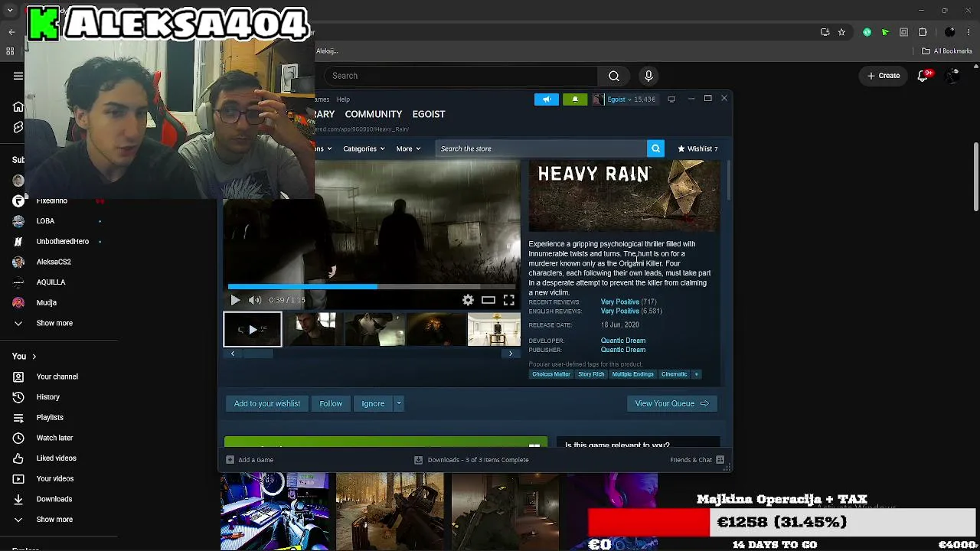Open the YouTube account avatar menu
Viewport: 980px width, 551px height.
click(953, 76)
